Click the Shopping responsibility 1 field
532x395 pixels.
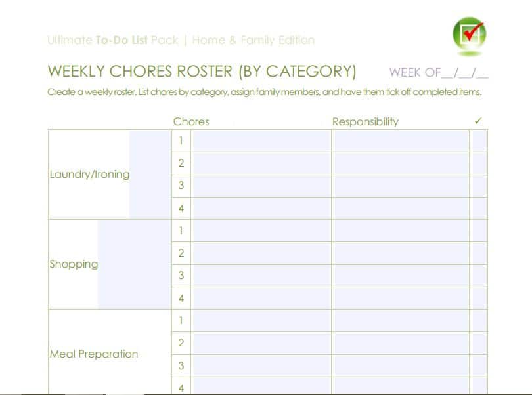pyautogui.click(x=400, y=231)
